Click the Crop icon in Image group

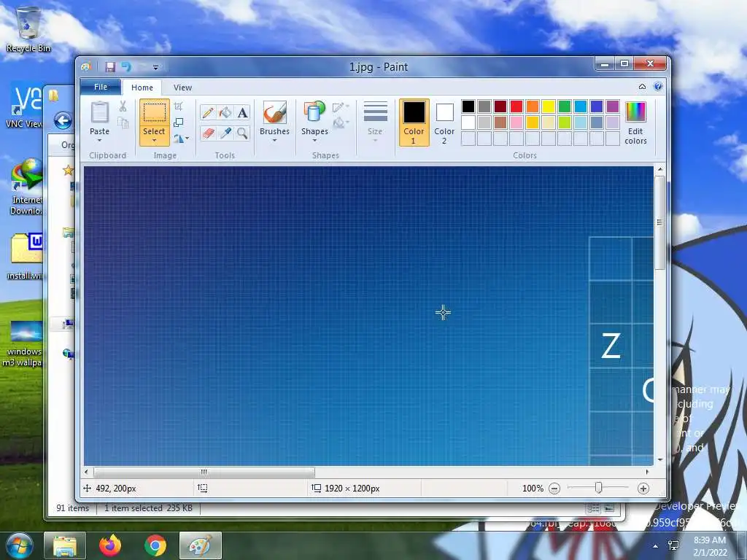click(178, 106)
